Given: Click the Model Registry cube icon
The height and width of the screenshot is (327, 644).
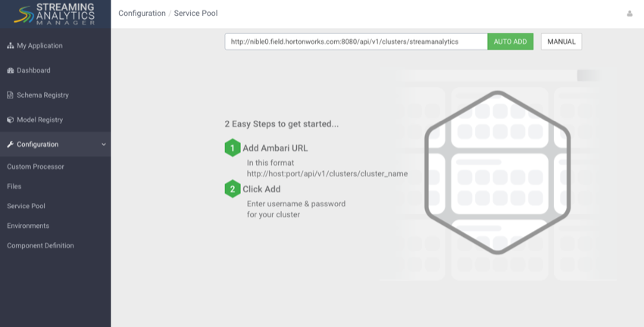Looking at the screenshot, I should pyautogui.click(x=11, y=120).
